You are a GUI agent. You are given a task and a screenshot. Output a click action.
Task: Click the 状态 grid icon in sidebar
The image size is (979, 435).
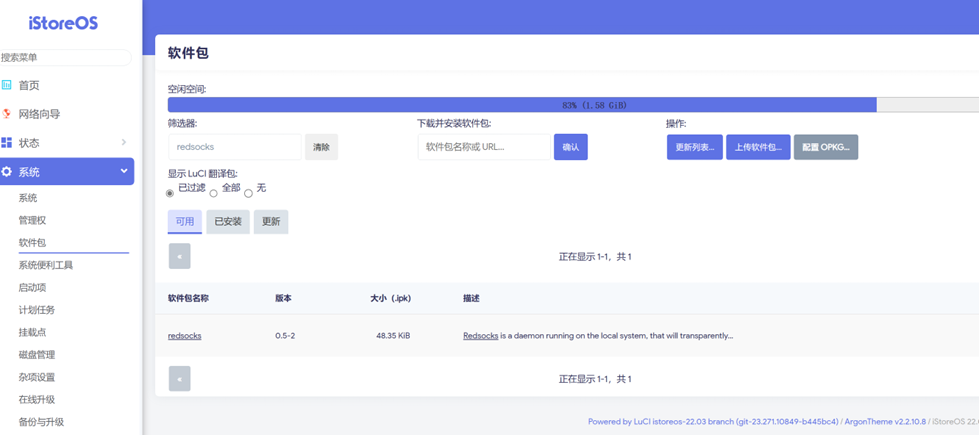(x=7, y=143)
